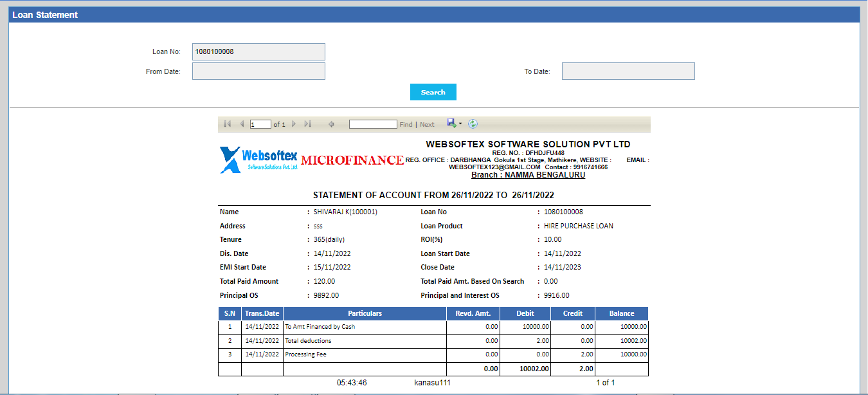Select the 'Total deductions' particulars cell
Image resolution: width=868 pixels, height=395 pixels.
(365, 341)
